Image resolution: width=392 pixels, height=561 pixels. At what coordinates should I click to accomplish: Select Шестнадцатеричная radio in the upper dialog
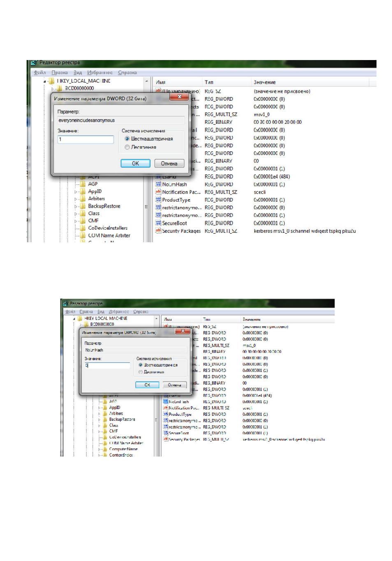click(x=127, y=139)
